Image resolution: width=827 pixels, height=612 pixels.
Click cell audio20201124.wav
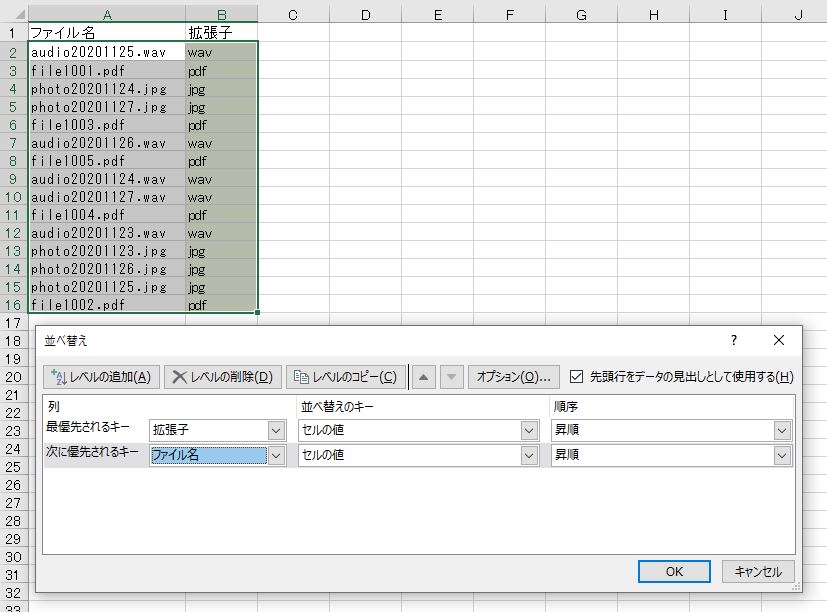point(107,178)
